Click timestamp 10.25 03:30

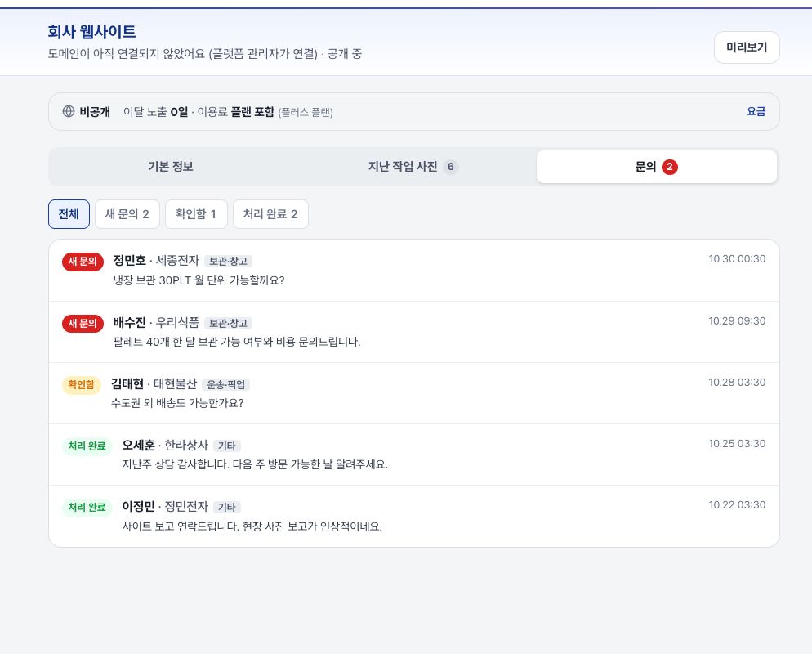pos(737,443)
